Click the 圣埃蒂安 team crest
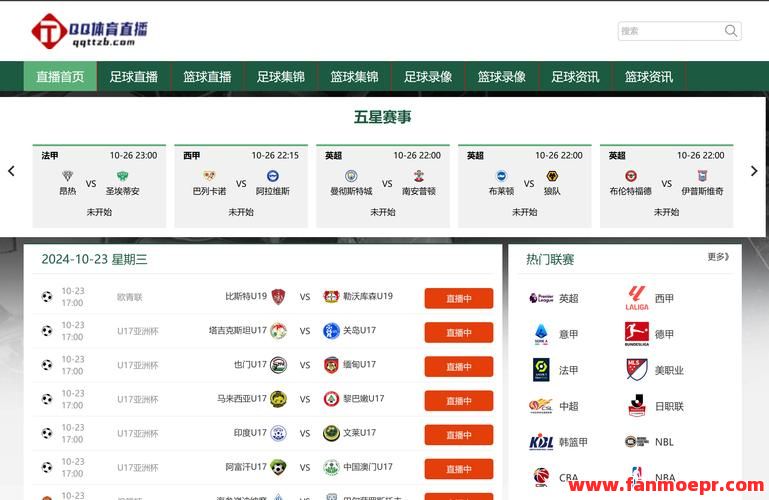769x500 pixels. 123,175
